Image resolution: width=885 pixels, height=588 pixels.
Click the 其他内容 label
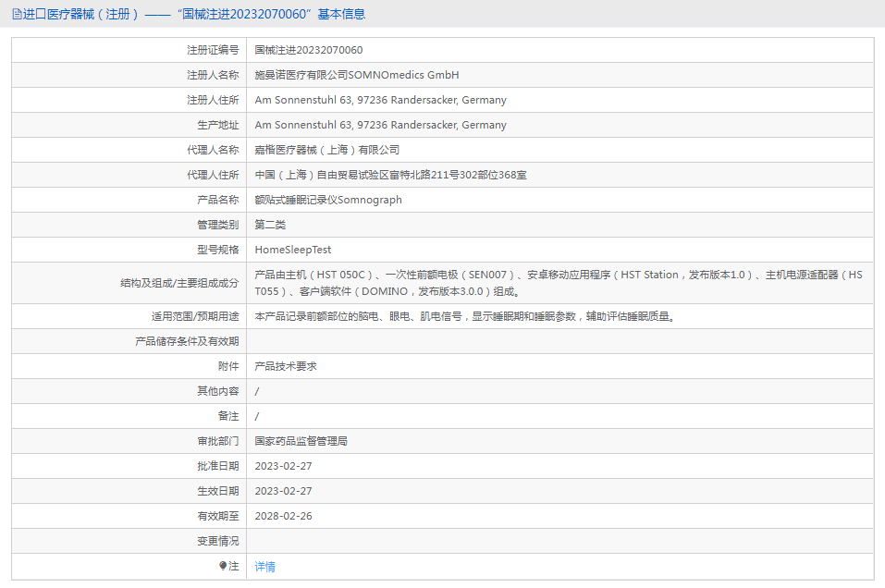point(218,391)
